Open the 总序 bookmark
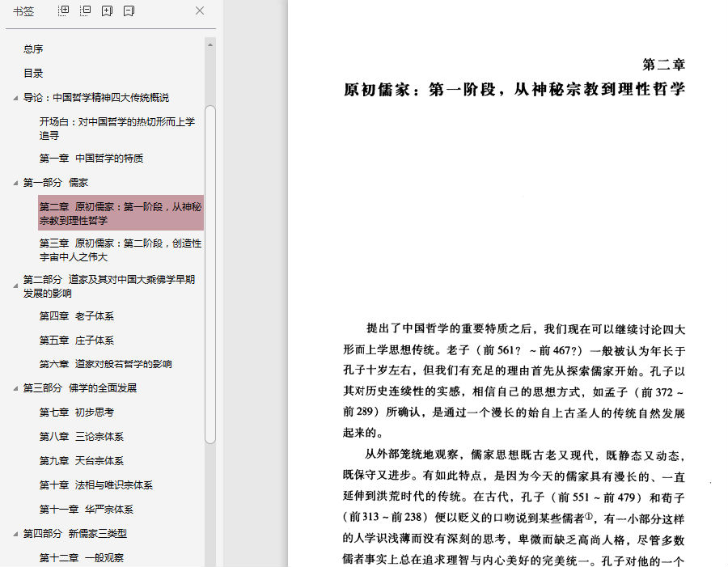 click(33, 49)
